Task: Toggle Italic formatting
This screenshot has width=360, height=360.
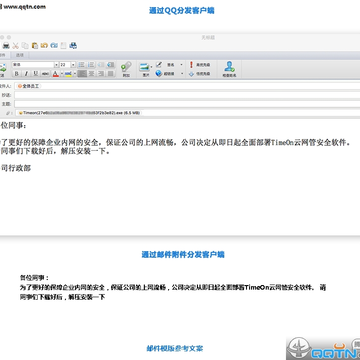Action: (26, 74)
